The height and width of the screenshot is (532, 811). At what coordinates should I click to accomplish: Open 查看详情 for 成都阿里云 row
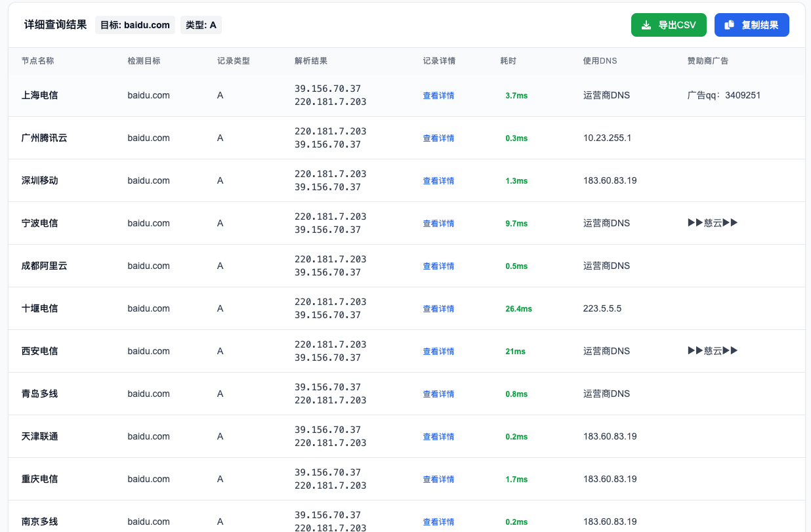(x=438, y=266)
